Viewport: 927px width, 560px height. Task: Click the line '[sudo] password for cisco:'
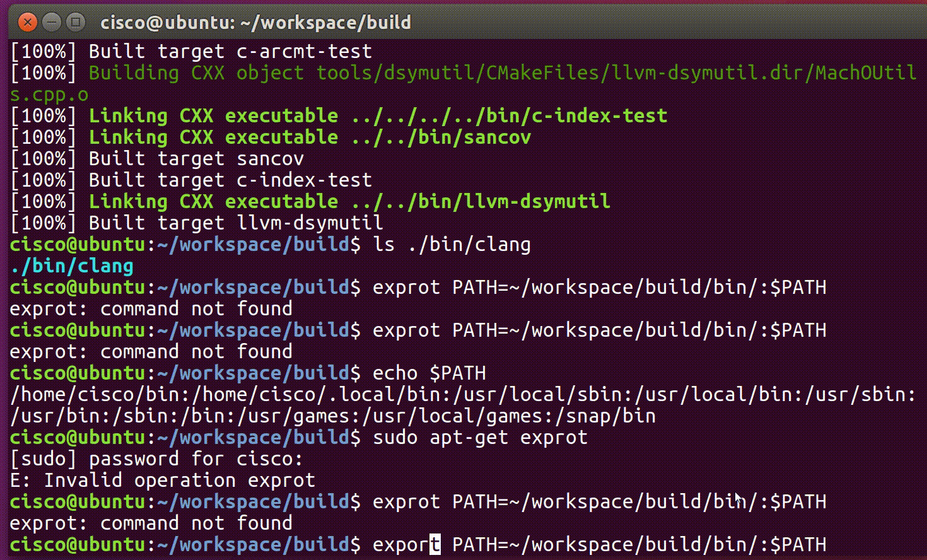[x=157, y=459]
